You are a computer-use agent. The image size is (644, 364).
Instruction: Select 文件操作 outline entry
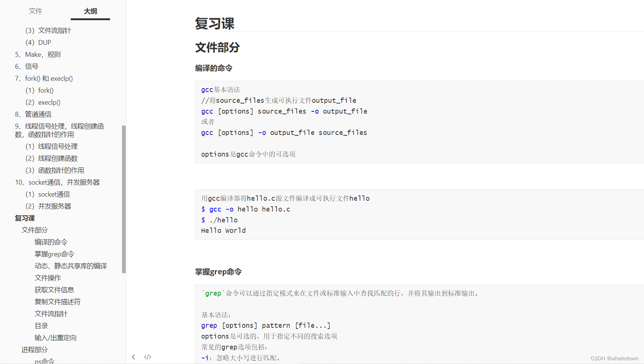(x=48, y=278)
